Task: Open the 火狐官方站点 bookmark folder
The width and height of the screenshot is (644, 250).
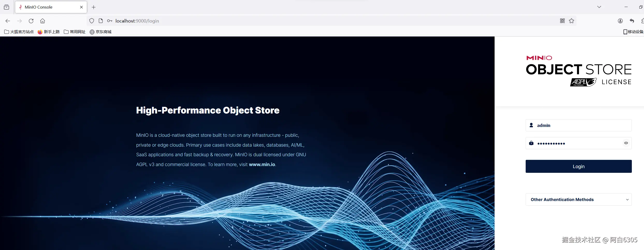Action: click(19, 32)
